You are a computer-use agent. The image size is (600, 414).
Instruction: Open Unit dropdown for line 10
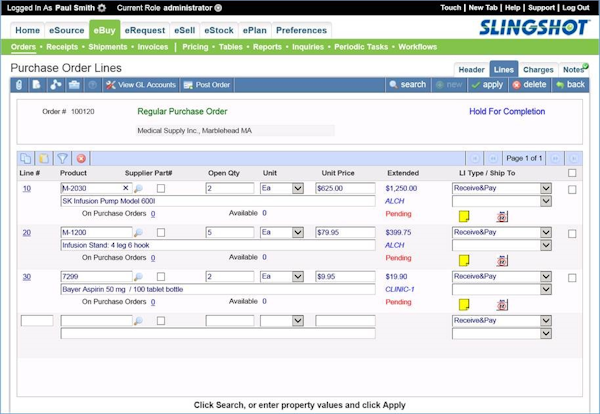point(298,188)
